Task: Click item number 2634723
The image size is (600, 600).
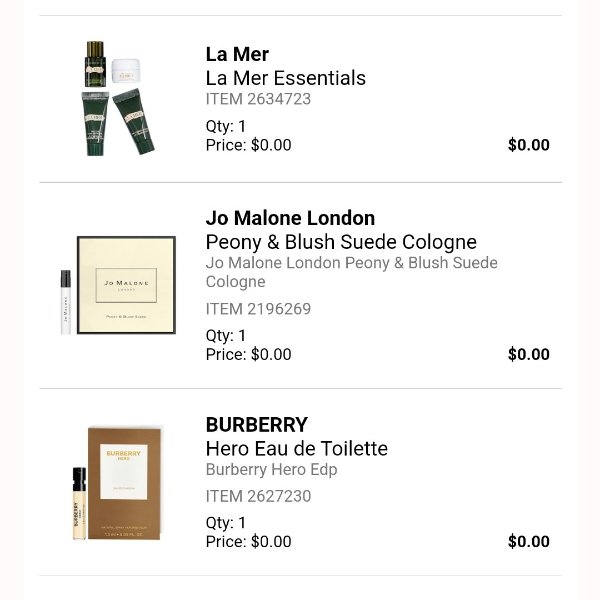Action: [258, 99]
